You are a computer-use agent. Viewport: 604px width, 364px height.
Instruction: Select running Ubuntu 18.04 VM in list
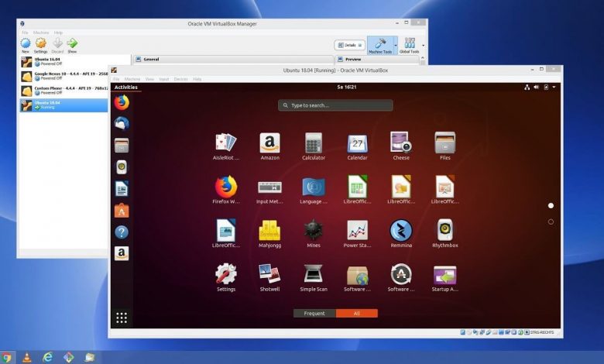(63, 105)
